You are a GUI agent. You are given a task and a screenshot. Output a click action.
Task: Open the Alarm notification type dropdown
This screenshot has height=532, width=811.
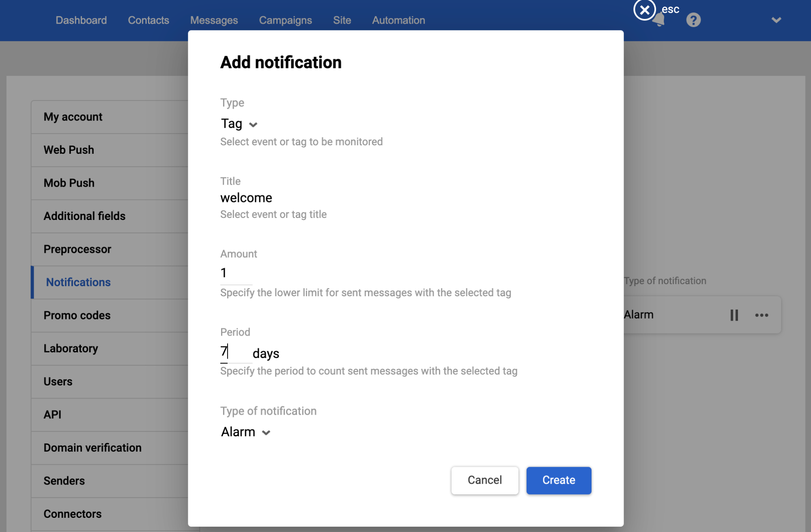[245, 432]
